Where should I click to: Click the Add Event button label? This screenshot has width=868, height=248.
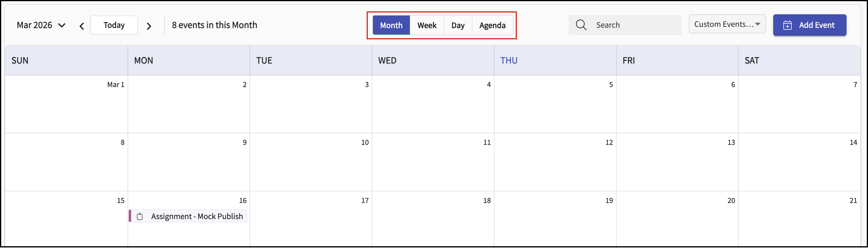point(816,25)
